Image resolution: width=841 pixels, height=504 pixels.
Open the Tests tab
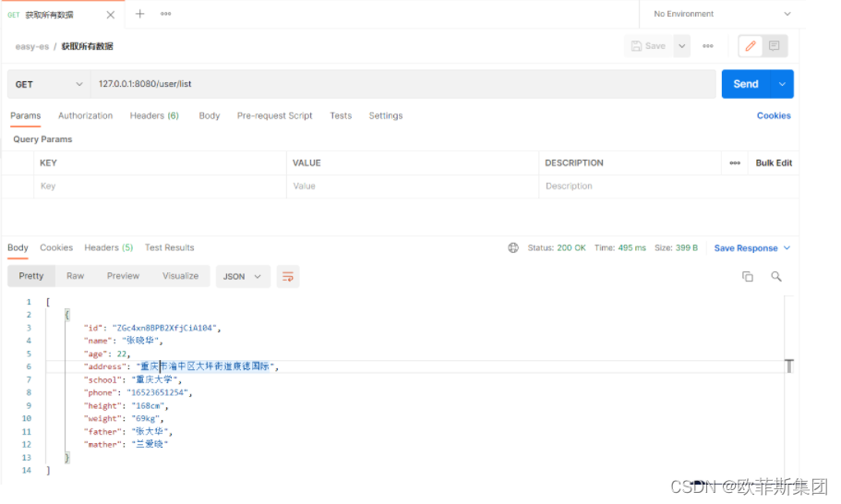(x=341, y=115)
